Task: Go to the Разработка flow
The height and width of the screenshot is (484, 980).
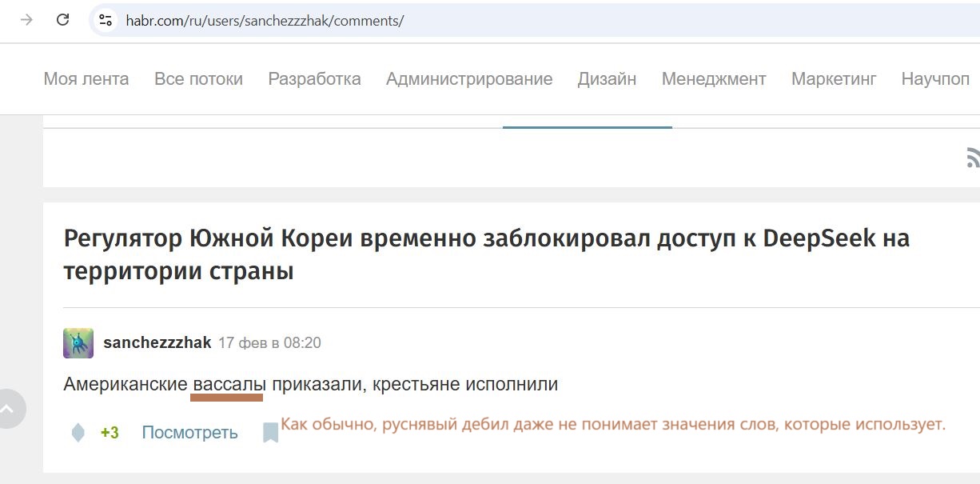Action: point(314,79)
